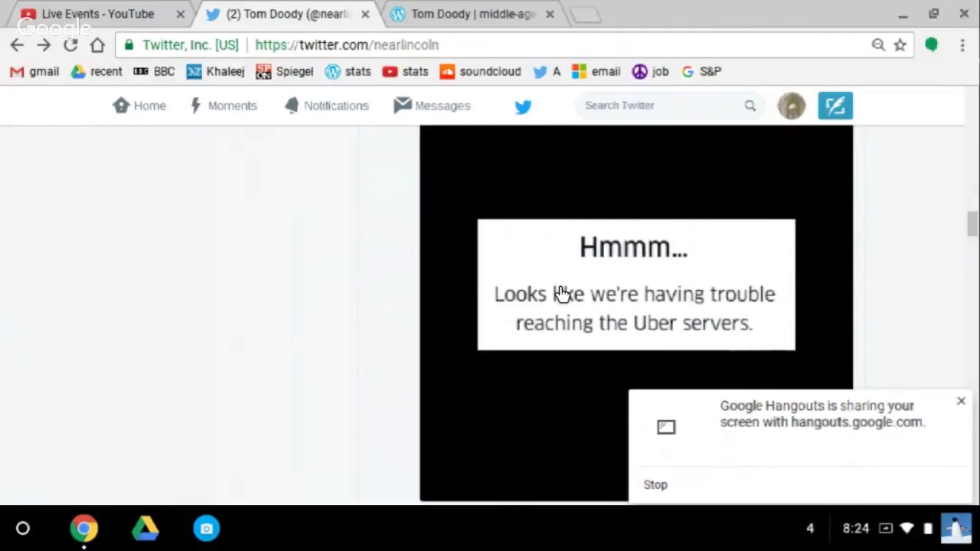Click the Twitter, Inc. secure lock badge
The width and height of the screenshot is (980, 551).
click(x=181, y=45)
